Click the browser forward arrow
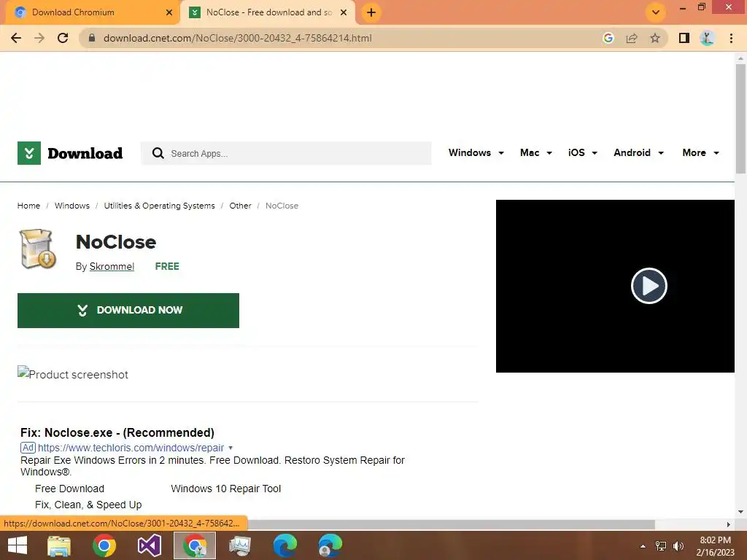The height and width of the screenshot is (560, 747). 39,38
